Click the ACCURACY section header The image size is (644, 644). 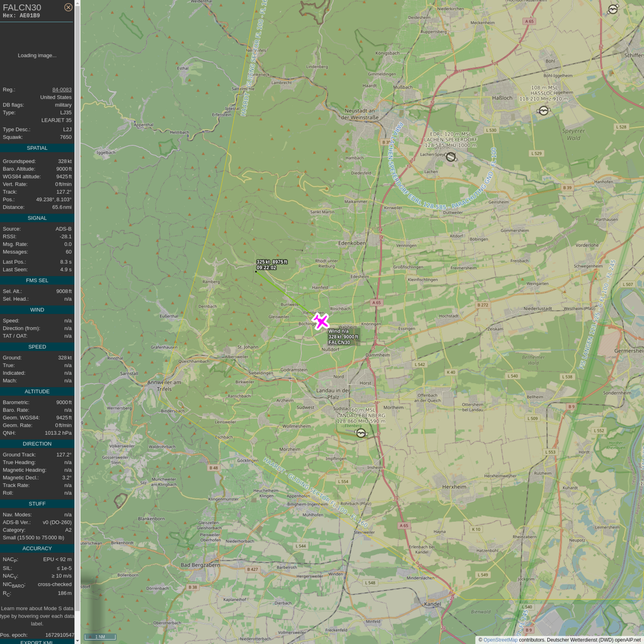click(x=37, y=548)
